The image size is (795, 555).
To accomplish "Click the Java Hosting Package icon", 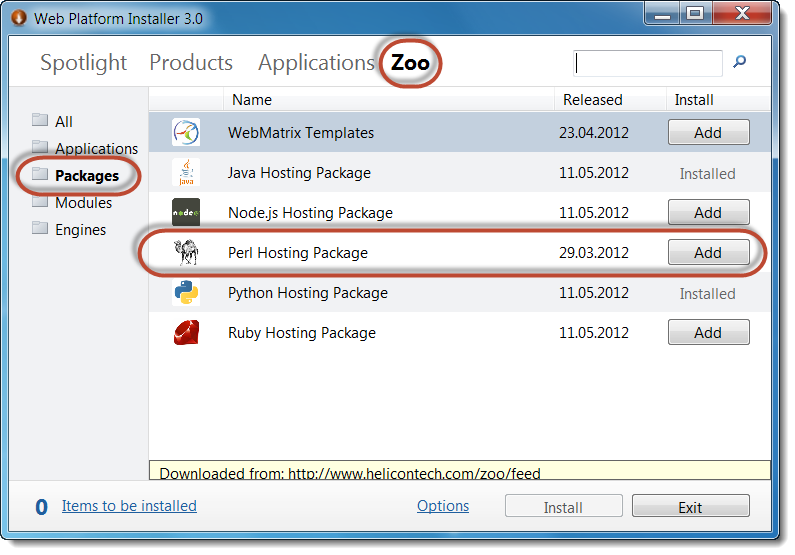I will [186, 173].
